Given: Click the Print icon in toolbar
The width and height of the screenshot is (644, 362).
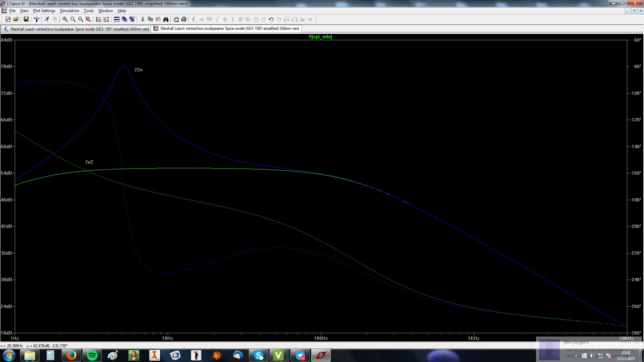Looking at the screenshot, I should (x=184, y=19).
